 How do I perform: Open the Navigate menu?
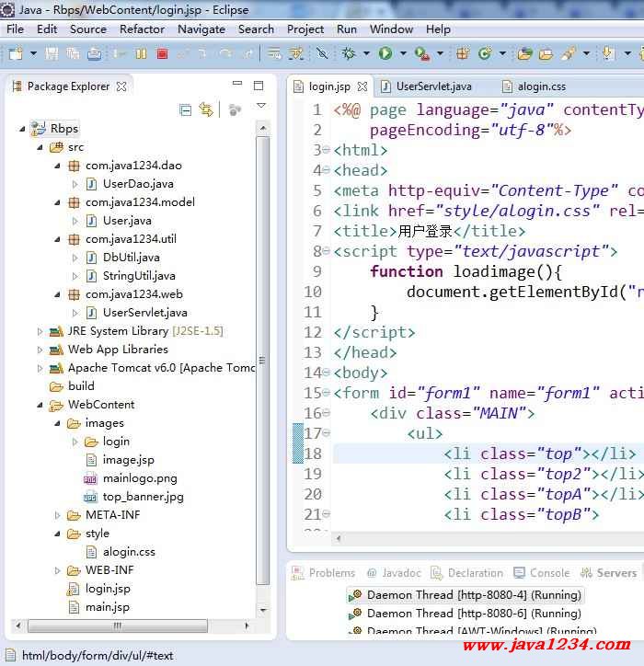tap(201, 29)
